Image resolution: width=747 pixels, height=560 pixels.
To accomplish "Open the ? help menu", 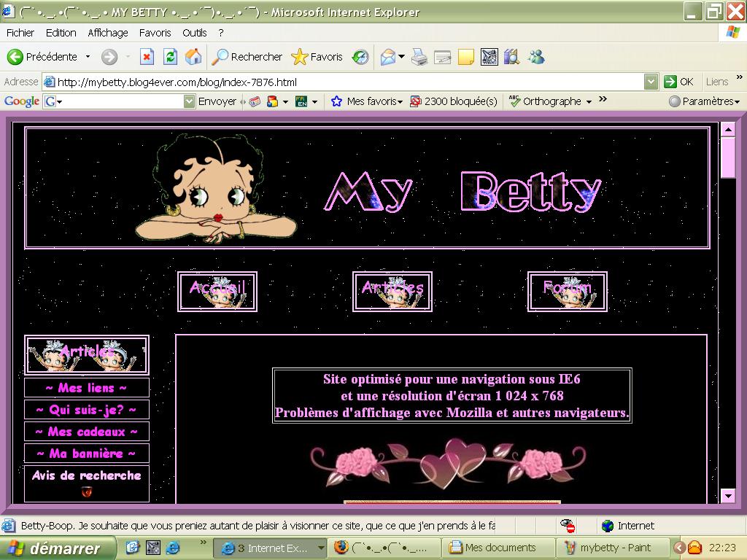I will (x=221, y=33).
